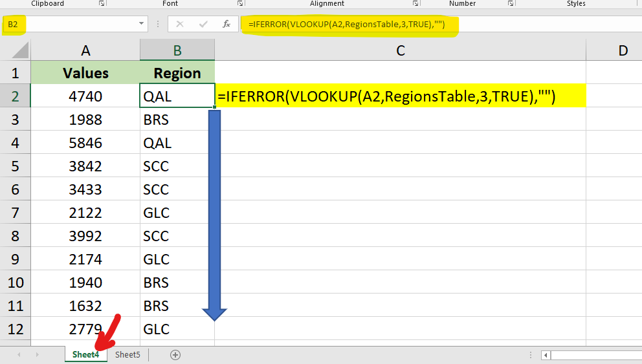This screenshot has width=642, height=364.
Task: Click the Values header cell
Action: coord(85,73)
